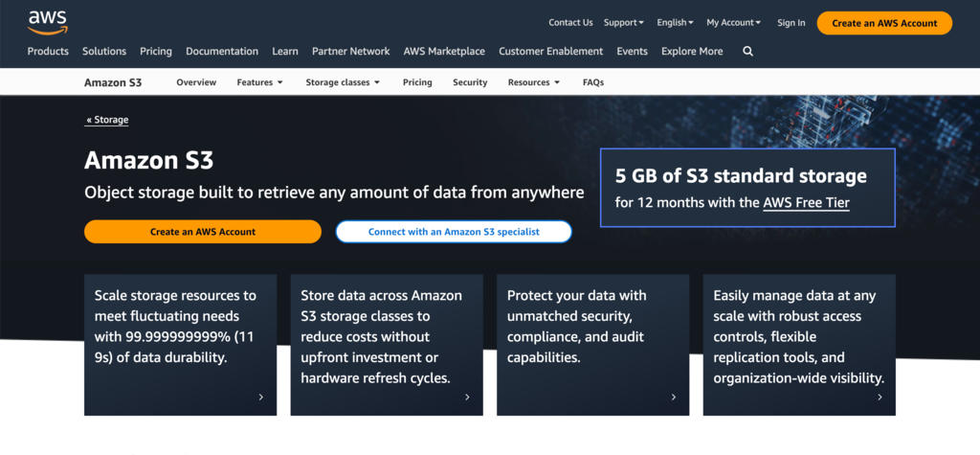The image size is (980, 455).
Task: Expand the Resources dropdown
Action: [x=533, y=82]
